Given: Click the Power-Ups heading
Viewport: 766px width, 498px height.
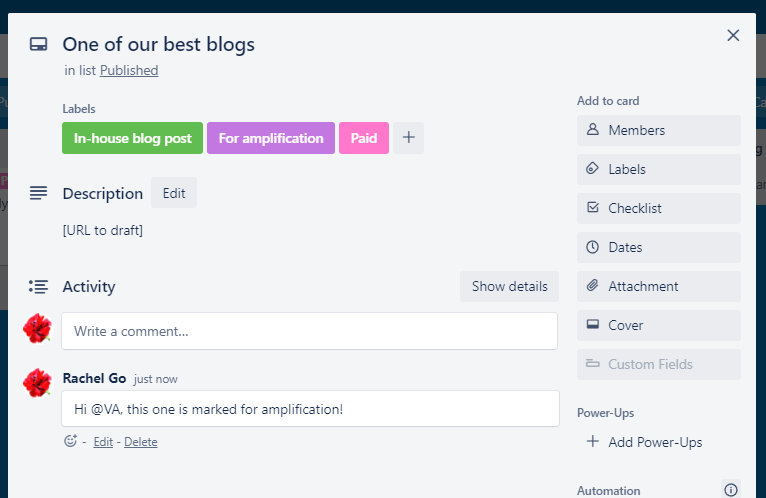Looking at the screenshot, I should coord(605,413).
